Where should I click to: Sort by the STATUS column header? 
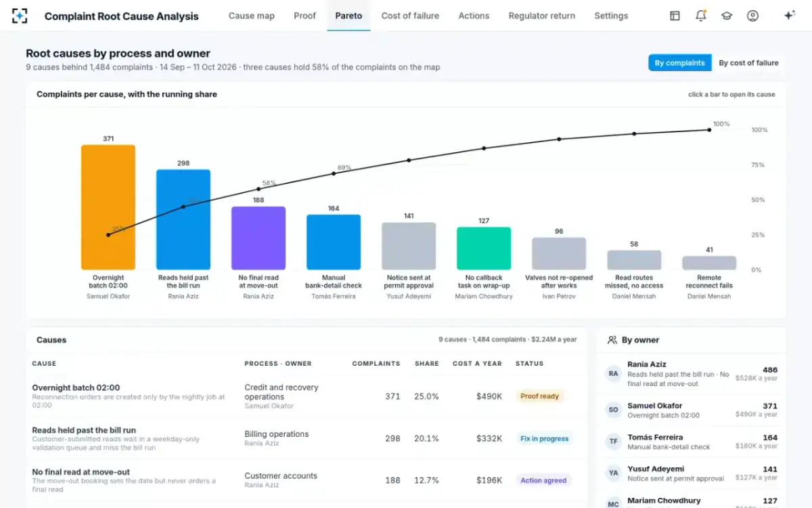tap(529, 364)
